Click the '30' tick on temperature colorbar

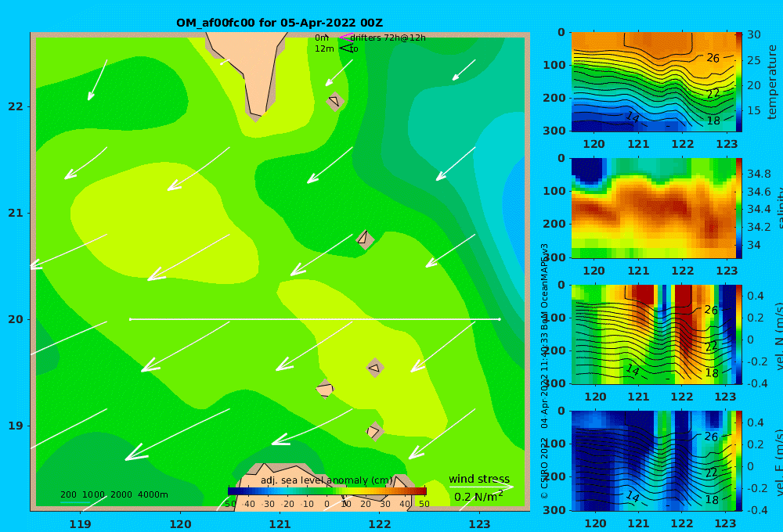pos(753,34)
